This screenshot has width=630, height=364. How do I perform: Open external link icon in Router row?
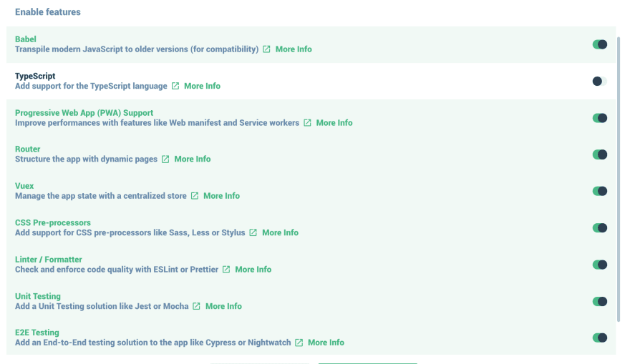pos(165,159)
